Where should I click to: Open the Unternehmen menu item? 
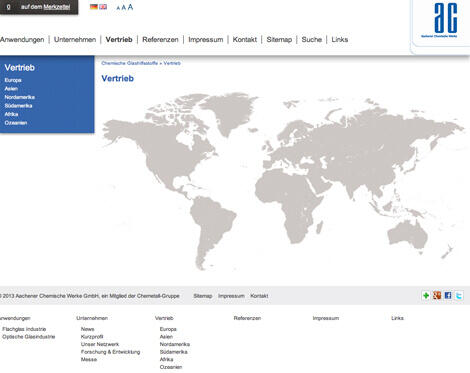click(75, 39)
